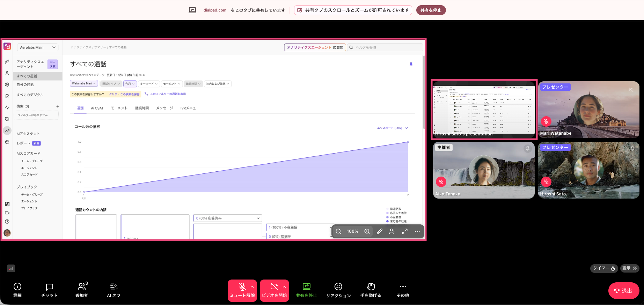Pin Hiroshi Sato's video tile
Image resolution: width=644 pixels, height=305 pixels.
[x=632, y=148]
